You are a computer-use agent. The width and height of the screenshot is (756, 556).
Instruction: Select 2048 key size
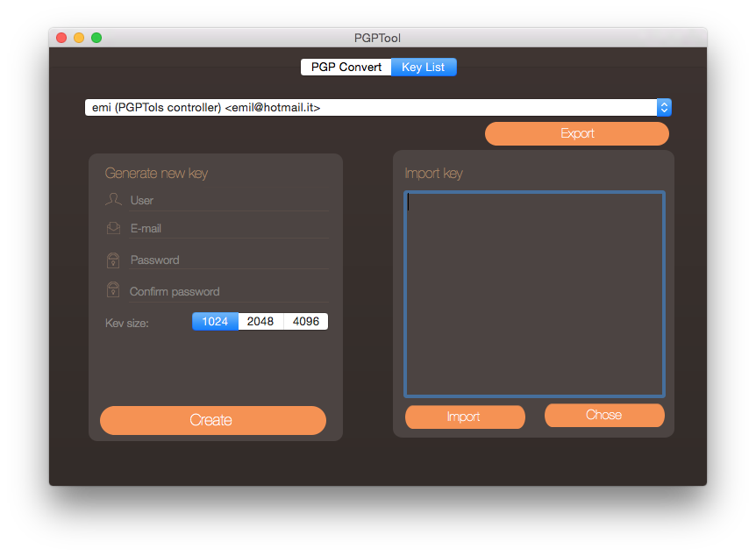(x=260, y=322)
